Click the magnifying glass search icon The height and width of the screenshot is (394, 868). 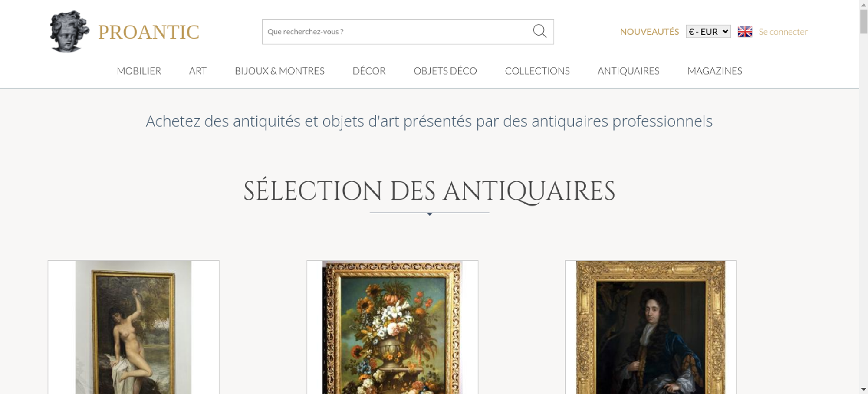tap(539, 31)
